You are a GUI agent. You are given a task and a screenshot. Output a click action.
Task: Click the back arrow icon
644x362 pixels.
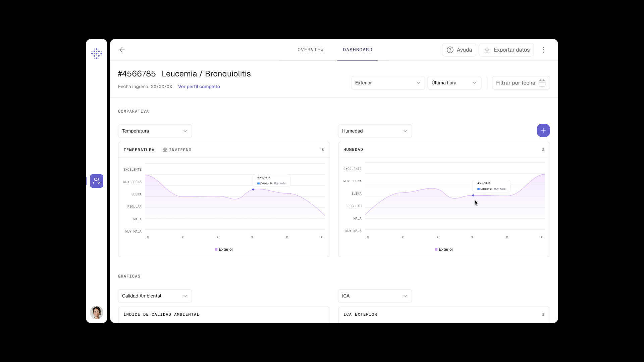[x=122, y=50]
